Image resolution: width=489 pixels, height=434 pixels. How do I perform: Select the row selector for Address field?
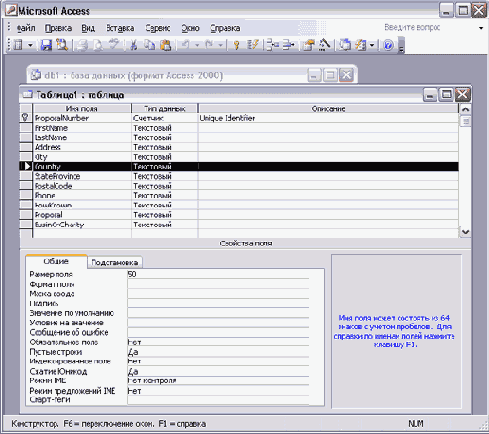click(x=26, y=147)
